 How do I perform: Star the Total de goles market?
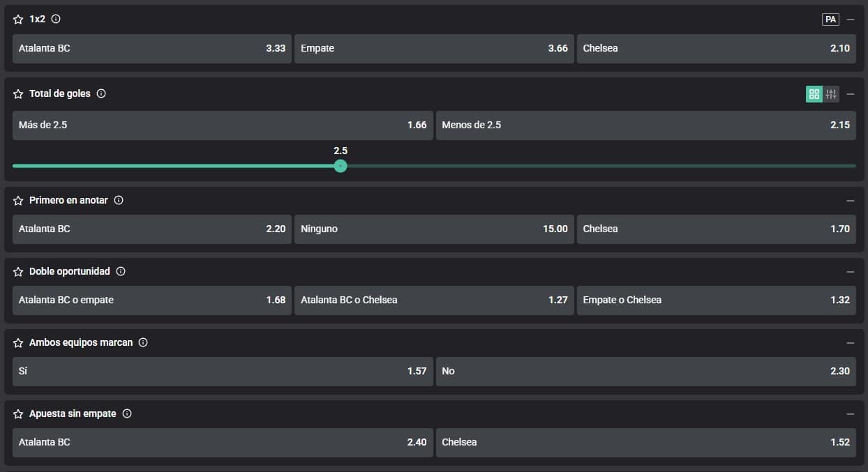click(18, 93)
